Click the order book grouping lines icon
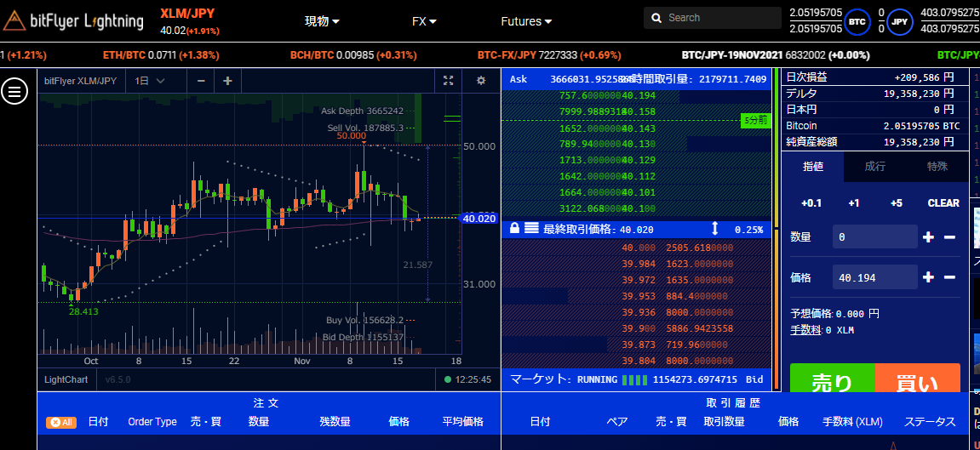Screen dimensions: 980x450 [x=531, y=229]
